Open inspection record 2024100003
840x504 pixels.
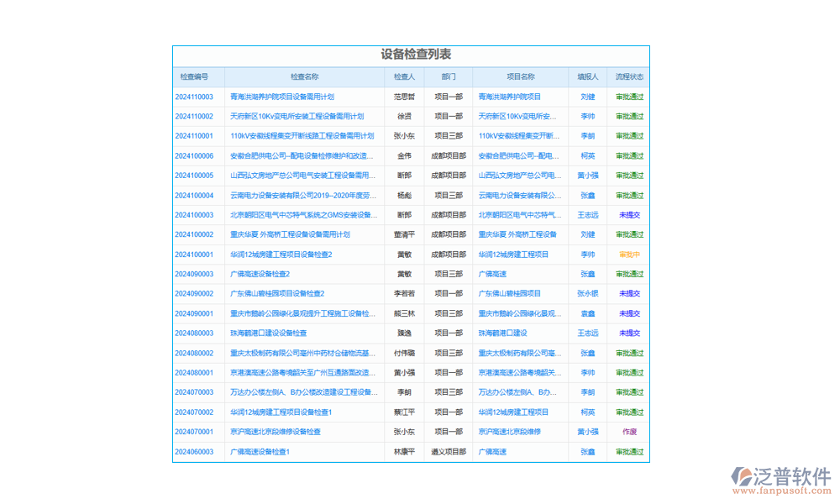[194, 215]
